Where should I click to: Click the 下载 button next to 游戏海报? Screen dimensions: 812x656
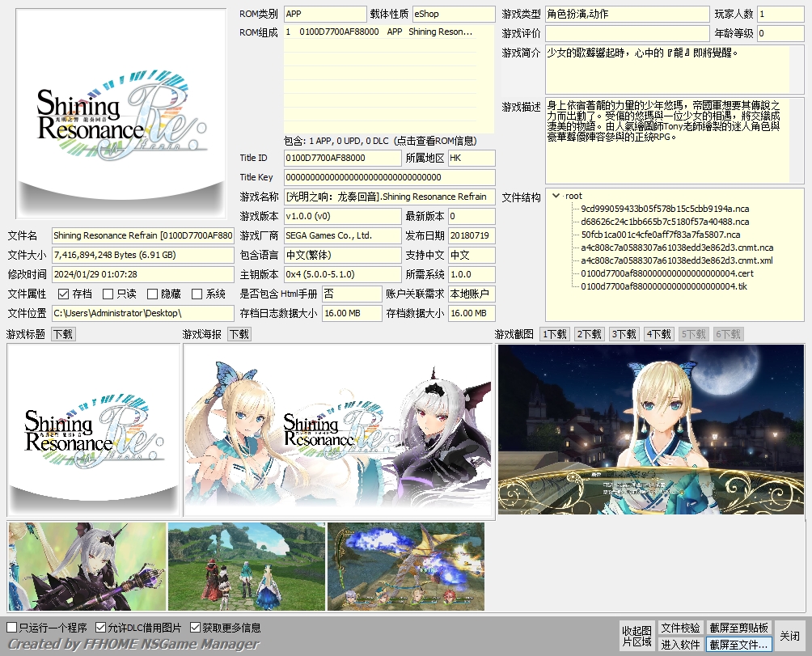pos(239,334)
